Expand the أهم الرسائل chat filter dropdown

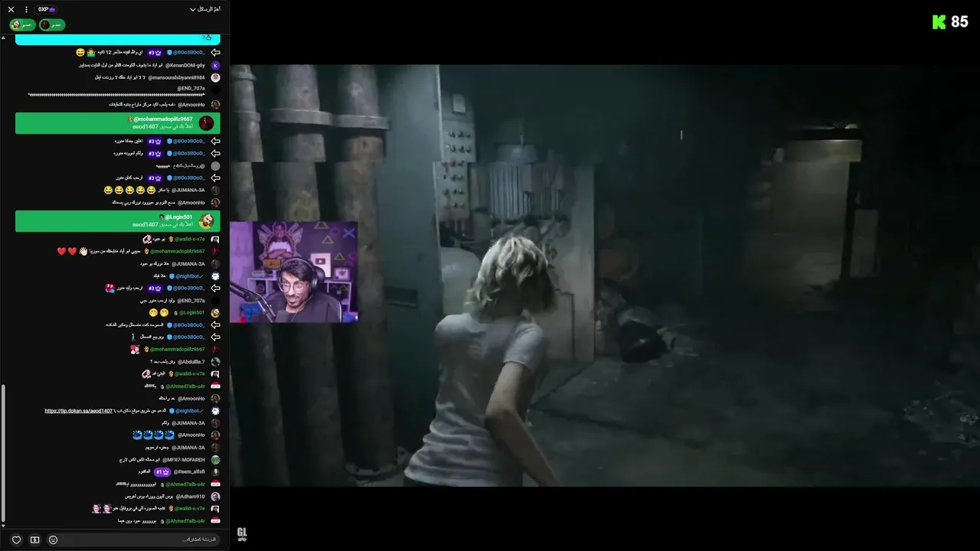click(x=205, y=9)
